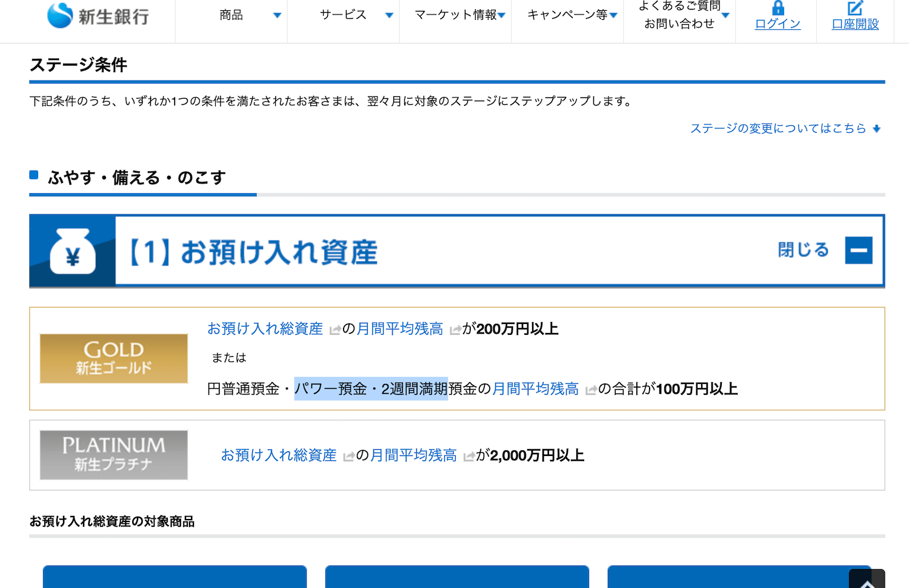
Task: Click the 200万円以上 text
Action: point(517,329)
